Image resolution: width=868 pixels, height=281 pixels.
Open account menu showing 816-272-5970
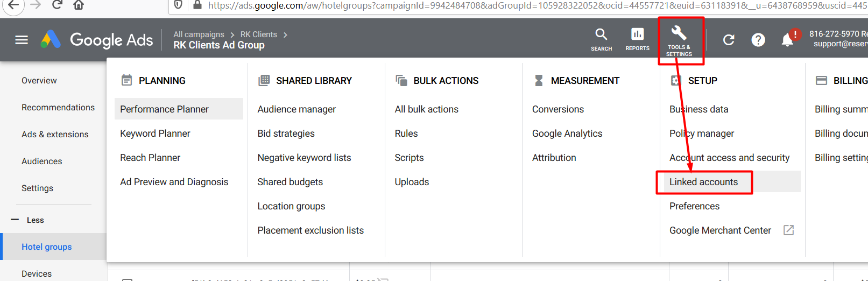pos(838,38)
